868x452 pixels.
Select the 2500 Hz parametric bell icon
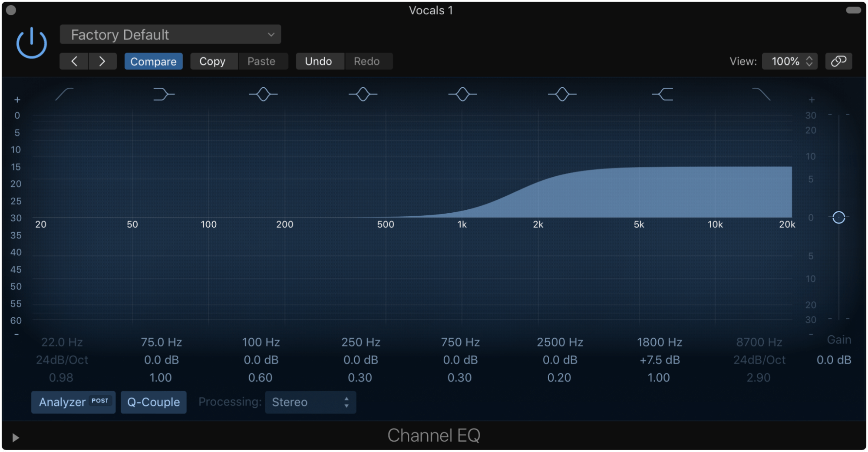(562, 94)
